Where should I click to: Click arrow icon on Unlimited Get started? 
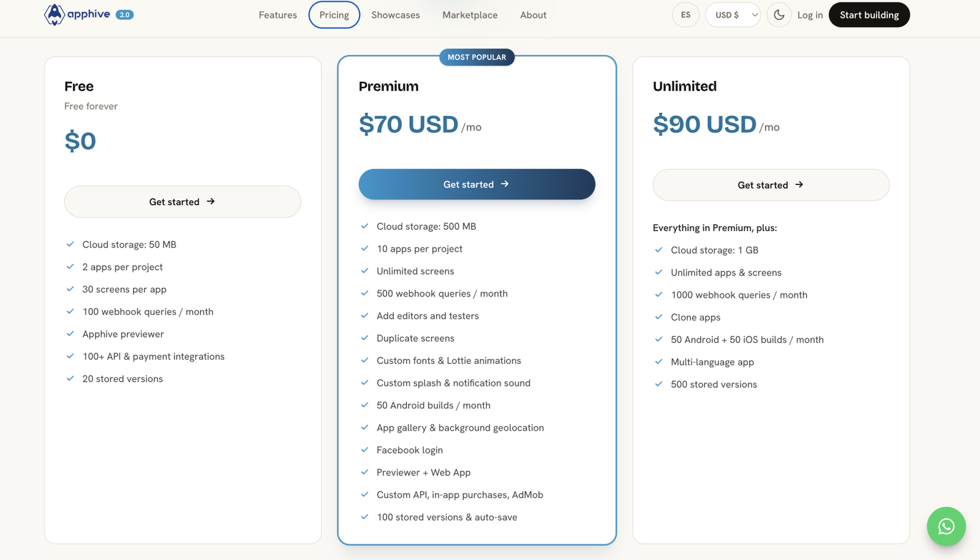click(799, 184)
